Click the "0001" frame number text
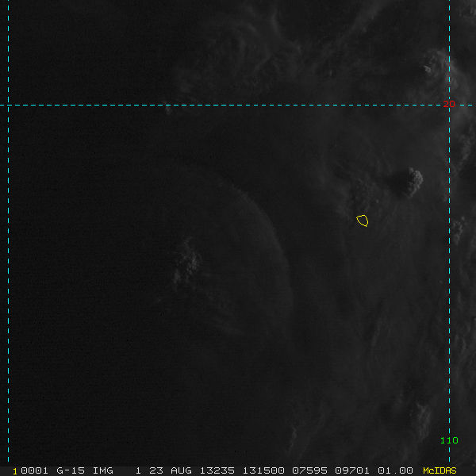This screenshot has width=476, height=476. tap(34, 470)
